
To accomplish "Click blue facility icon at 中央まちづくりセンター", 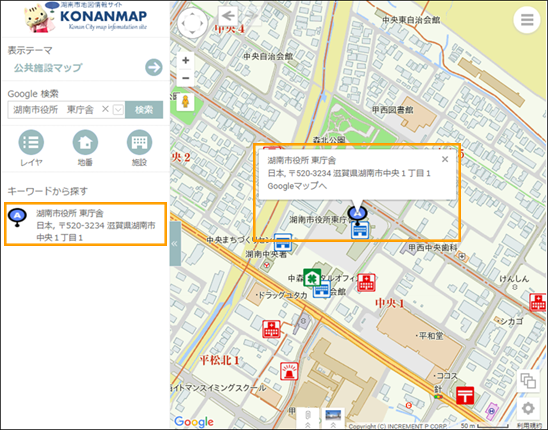I will (283, 242).
